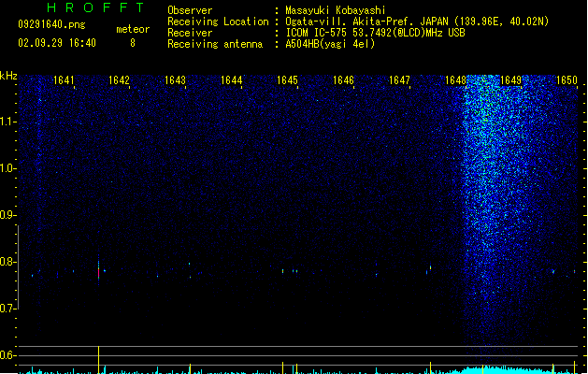588x374 pixels.
Task: Click the Receiver label
Action: tap(190, 33)
